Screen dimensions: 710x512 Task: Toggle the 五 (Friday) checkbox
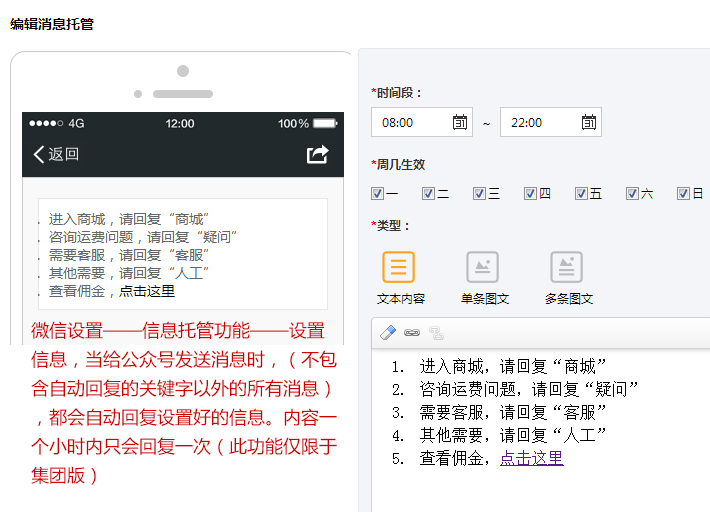582,194
